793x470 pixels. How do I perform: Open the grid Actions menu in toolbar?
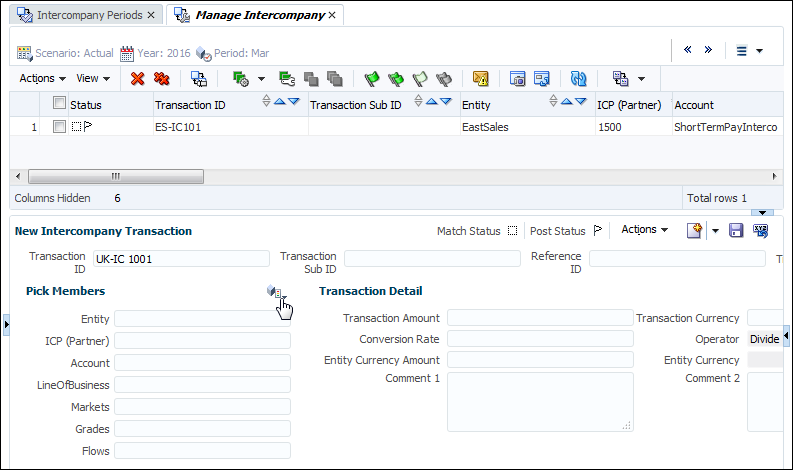click(42, 78)
